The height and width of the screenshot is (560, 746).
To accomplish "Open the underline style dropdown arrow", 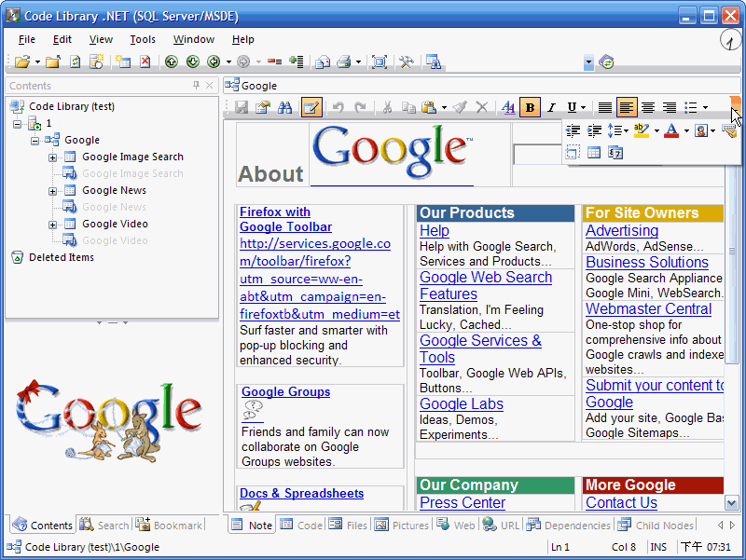I will 584,107.
